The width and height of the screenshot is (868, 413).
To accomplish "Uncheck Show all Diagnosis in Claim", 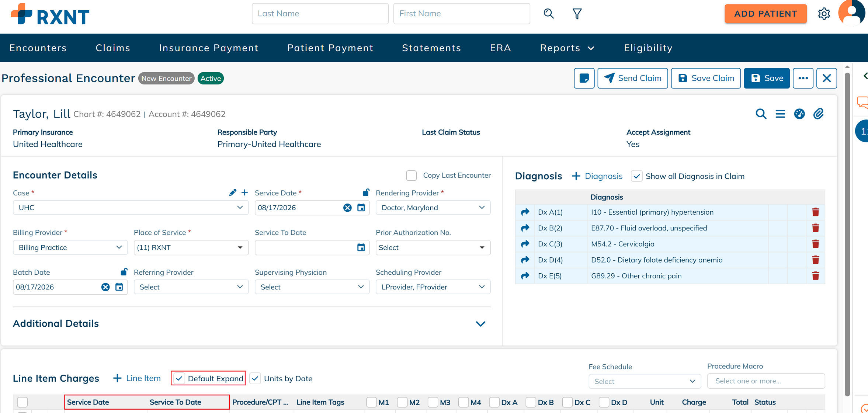I will tap(637, 176).
